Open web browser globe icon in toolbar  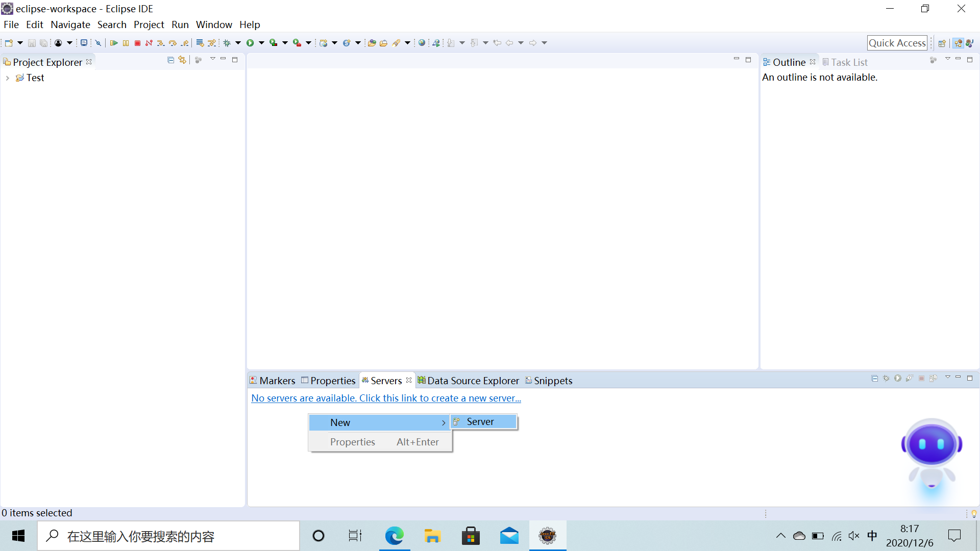[x=422, y=43]
